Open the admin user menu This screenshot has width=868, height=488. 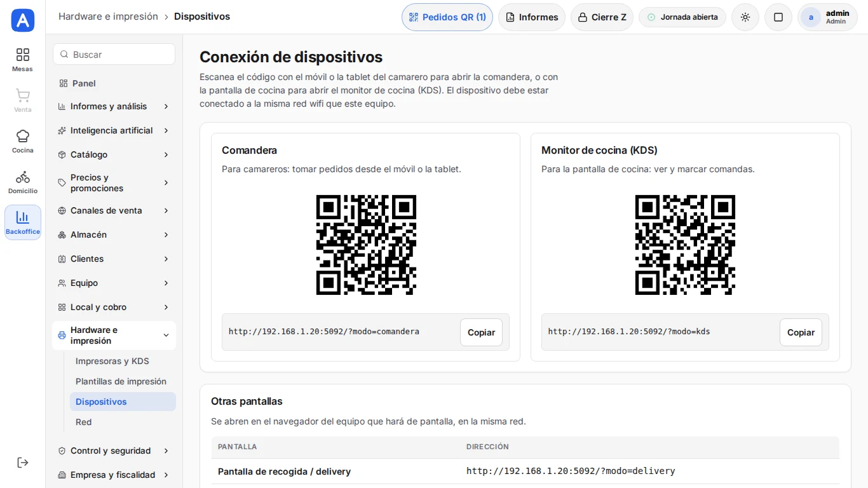coord(827,17)
